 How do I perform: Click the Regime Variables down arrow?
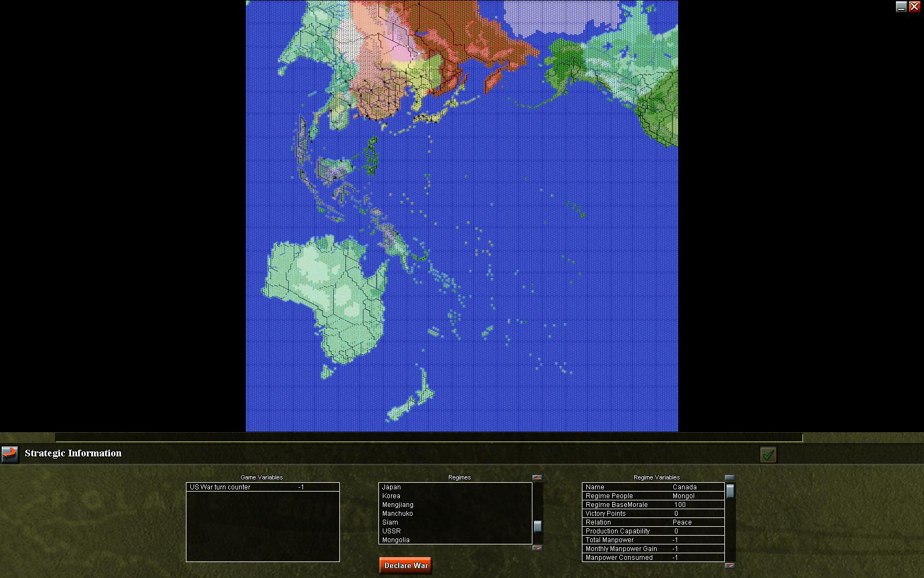coord(730,565)
